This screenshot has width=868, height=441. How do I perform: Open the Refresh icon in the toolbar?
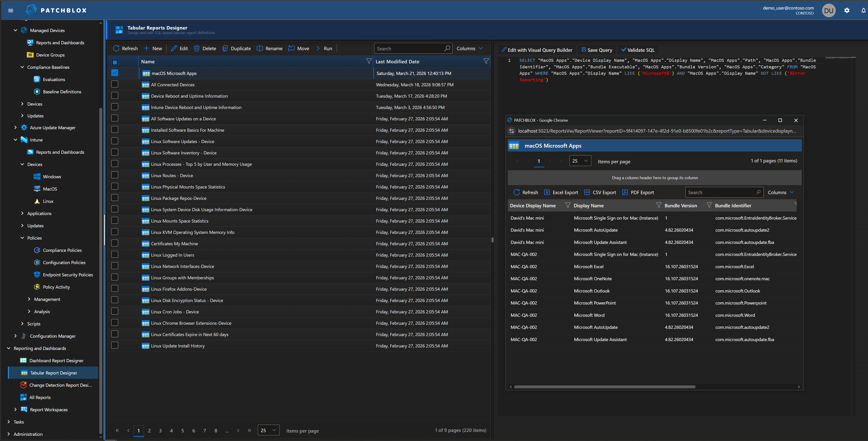pyautogui.click(x=116, y=48)
